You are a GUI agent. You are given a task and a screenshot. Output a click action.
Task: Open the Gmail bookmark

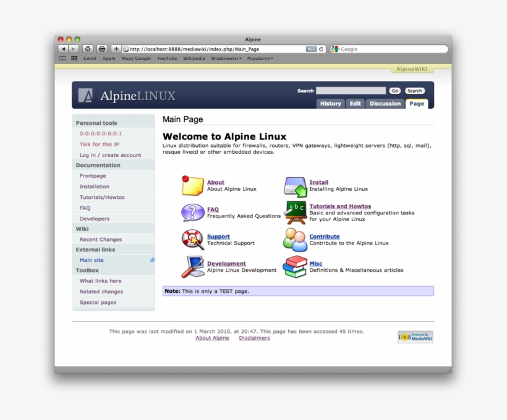click(x=90, y=59)
